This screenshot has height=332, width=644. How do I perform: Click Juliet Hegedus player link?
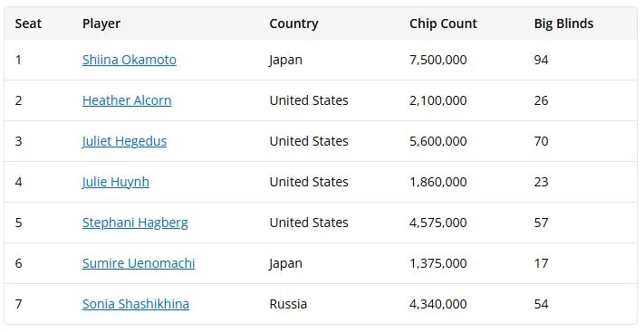pyautogui.click(x=124, y=141)
